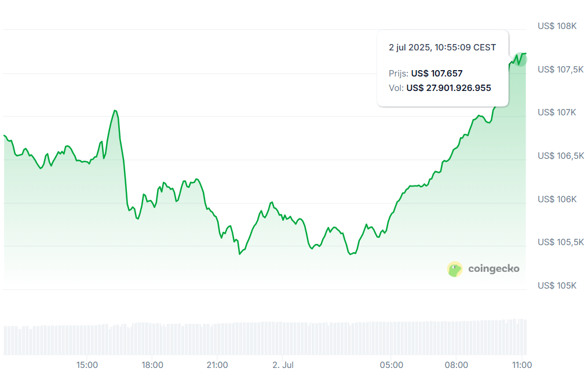Image resolution: width=588 pixels, height=372 pixels.
Task: Click the 05:00 time axis label
Action: pos(392,365)
